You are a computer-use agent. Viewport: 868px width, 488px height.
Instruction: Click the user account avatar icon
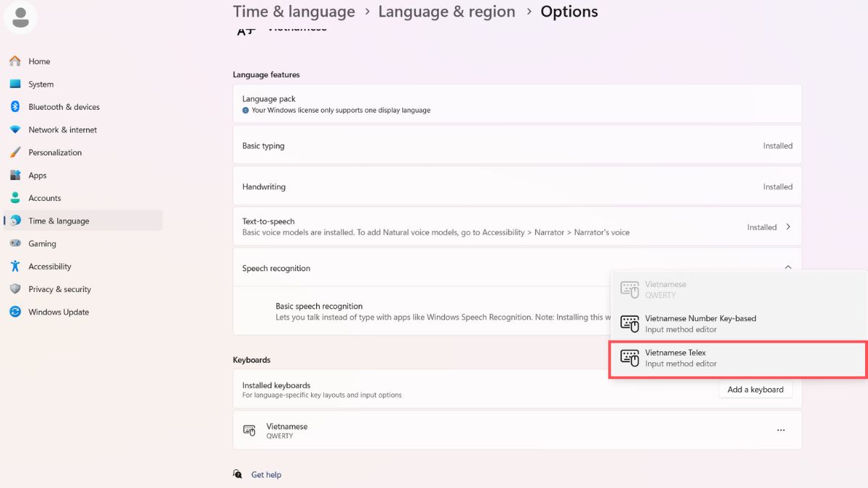point(21,17)
